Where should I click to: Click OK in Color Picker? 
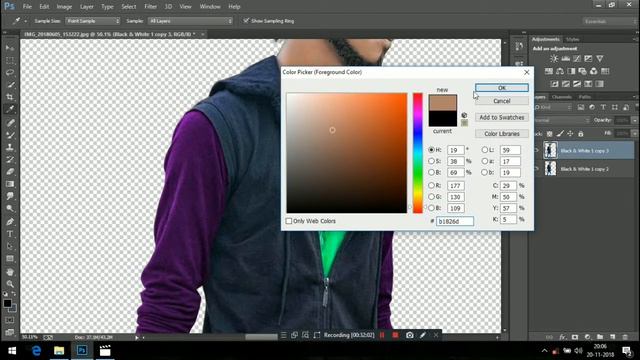pyautogui.click(x=502, y=88)
